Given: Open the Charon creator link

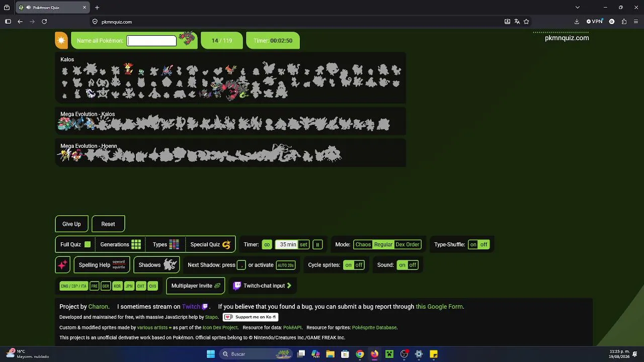Looking at the screenshot, I should 98,307.
